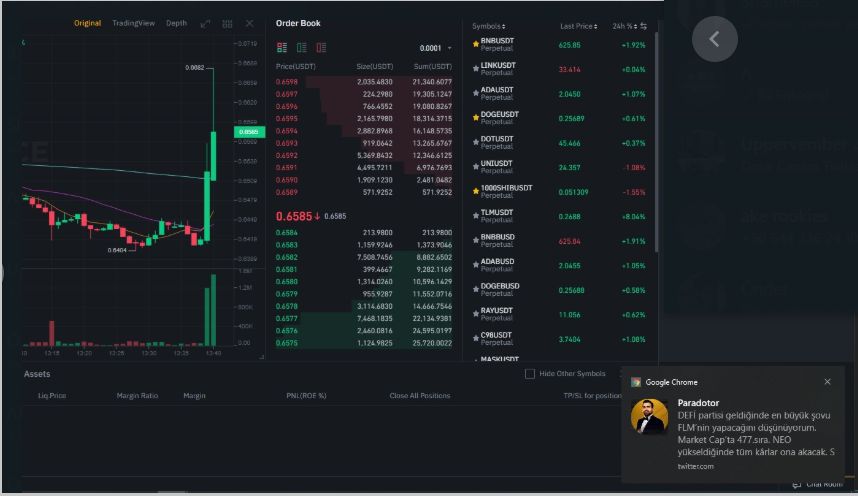This screenshot has height=496, width=858.
Task: Click the round back arrow button
Action: [715, 39]
